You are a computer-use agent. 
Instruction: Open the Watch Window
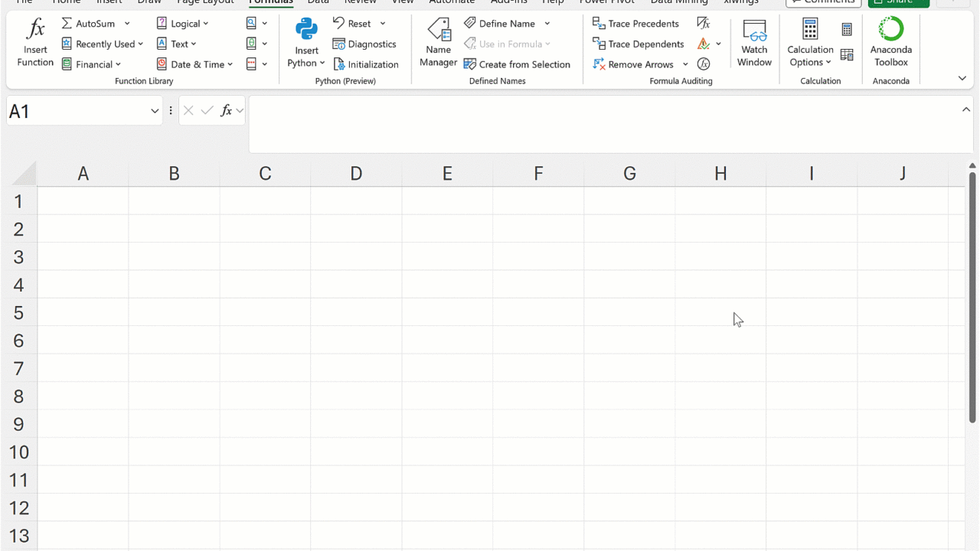pyautogui.click(x=754, y=44)
